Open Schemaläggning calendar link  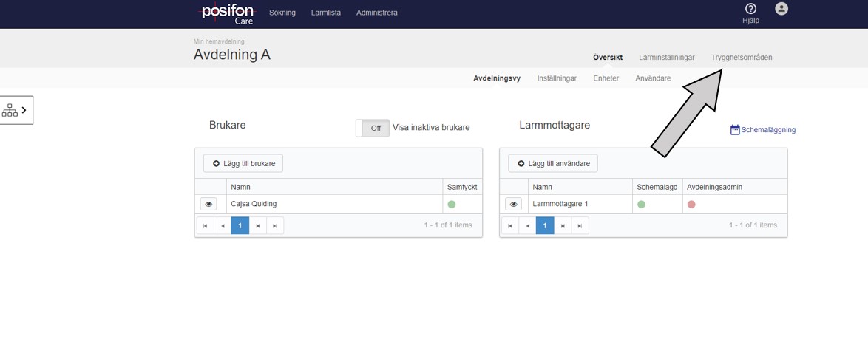click(x=762, y=130)
